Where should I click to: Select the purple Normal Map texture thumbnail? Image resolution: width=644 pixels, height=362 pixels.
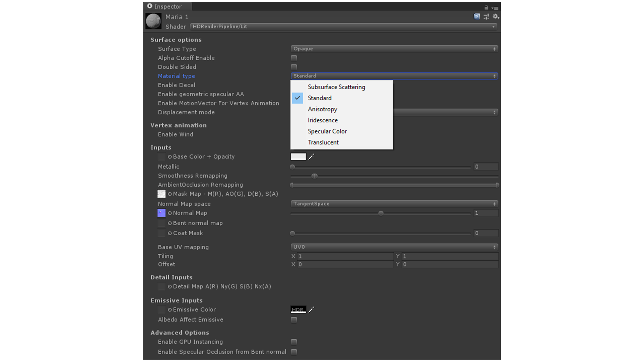[x=161, y=213]
